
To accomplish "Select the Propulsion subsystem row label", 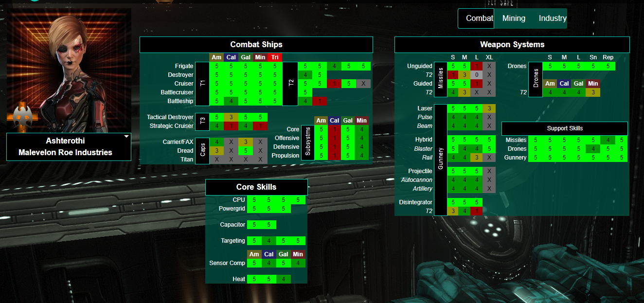I will pos(286,156).
